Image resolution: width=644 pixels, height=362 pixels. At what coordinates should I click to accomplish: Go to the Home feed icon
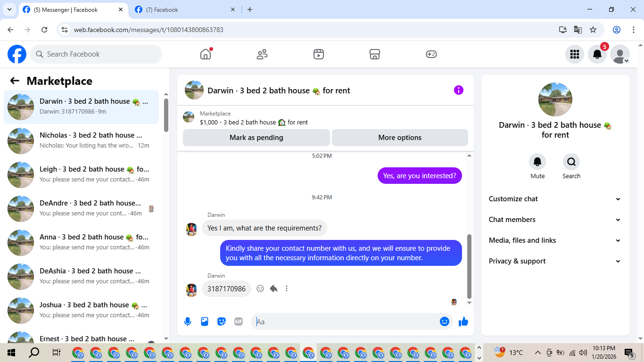point(206,54)
